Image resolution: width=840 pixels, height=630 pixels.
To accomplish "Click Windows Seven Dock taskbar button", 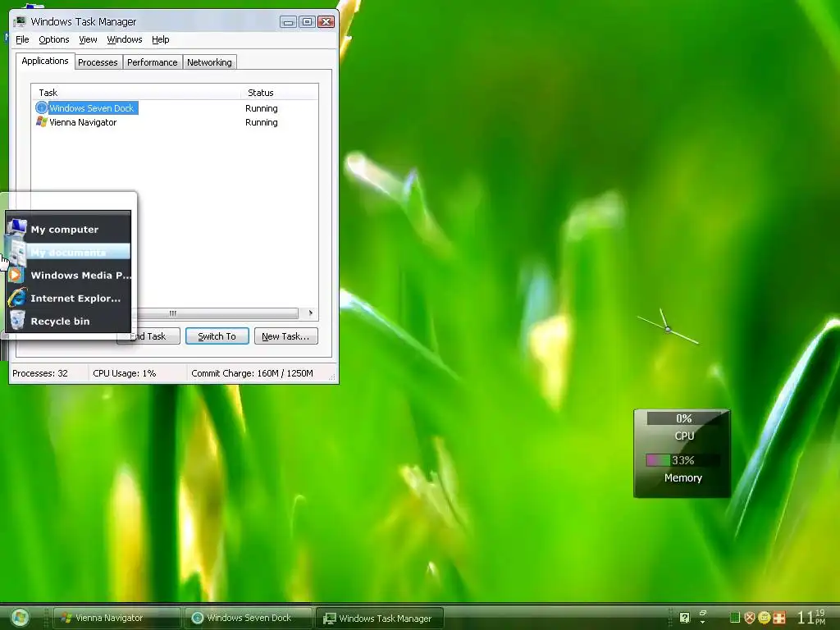I will (249, 618).
